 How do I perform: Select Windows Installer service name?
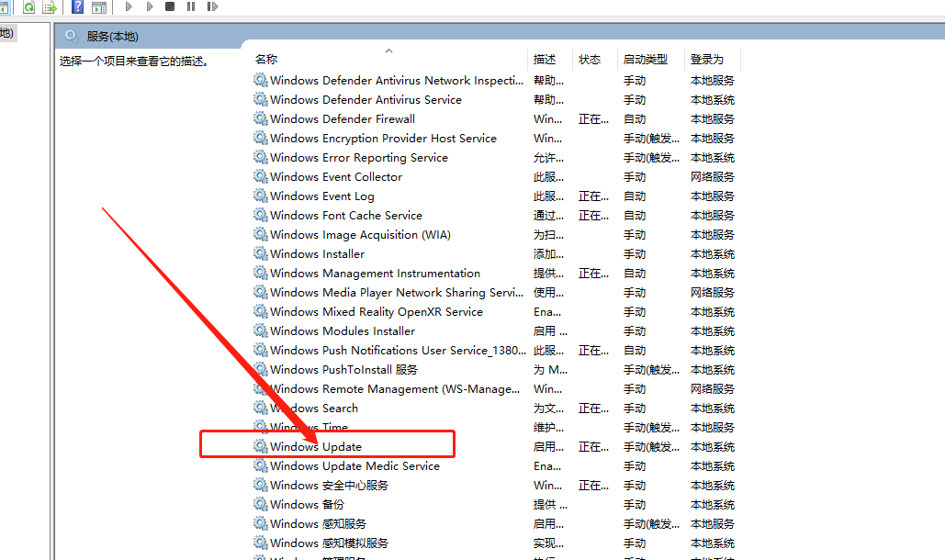click(x=317, y=254)
